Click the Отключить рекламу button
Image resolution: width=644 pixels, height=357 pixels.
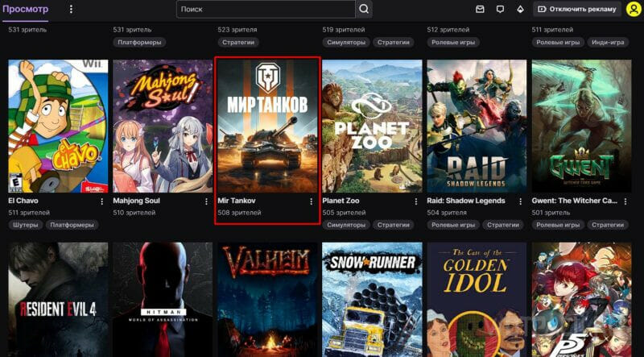point(576,9)
